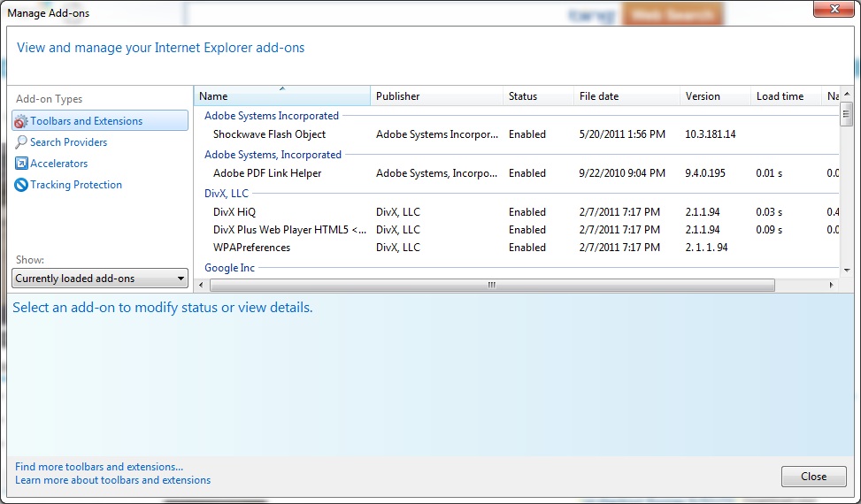
Task: Click version 9.4.0.195 cell
Action: point(705,173)
